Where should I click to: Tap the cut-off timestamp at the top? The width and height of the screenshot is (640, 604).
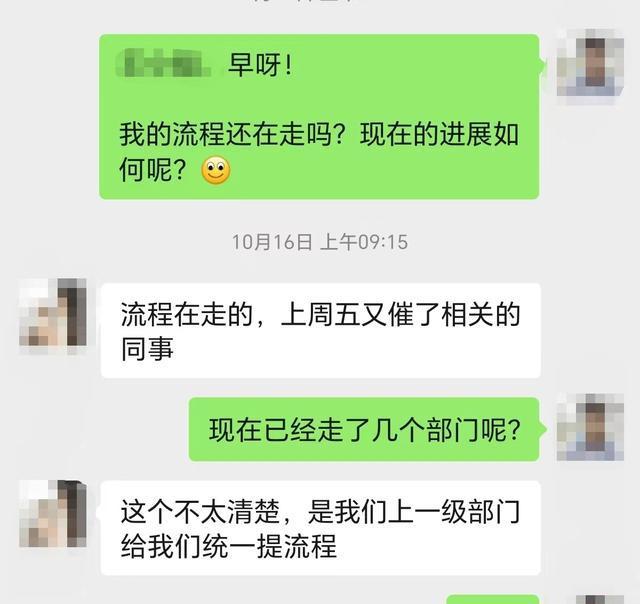[304, 1]
